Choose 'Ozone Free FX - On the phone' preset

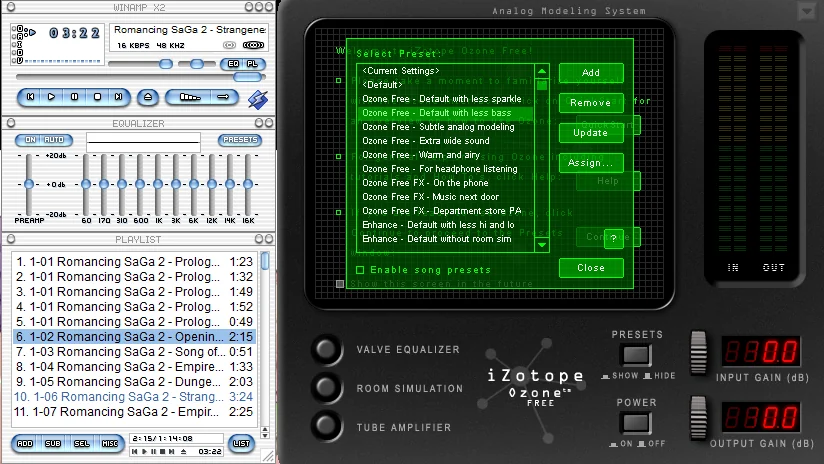click(425, 183)
